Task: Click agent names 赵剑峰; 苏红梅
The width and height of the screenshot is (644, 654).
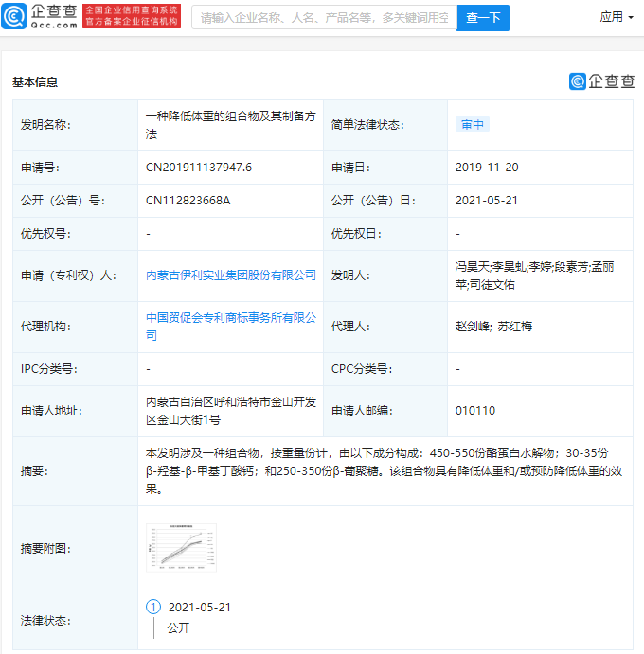Action: 493,327
